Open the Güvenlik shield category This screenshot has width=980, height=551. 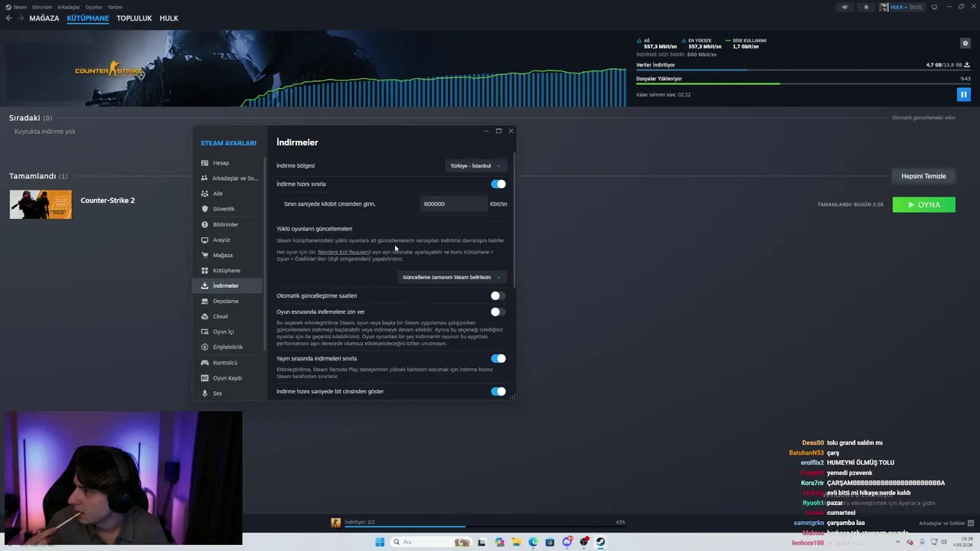click(227, 209)
